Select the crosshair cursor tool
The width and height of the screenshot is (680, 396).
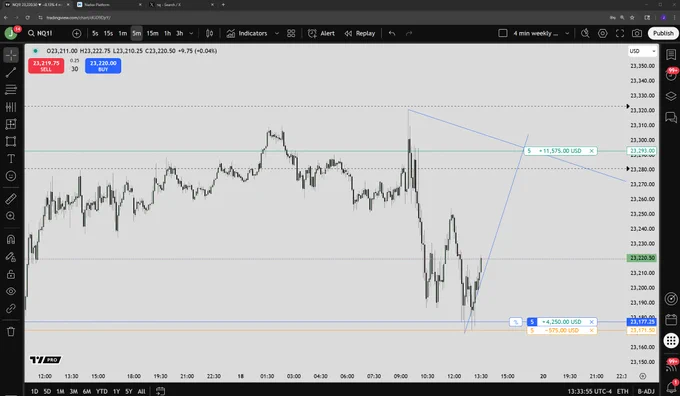(11, 55)
